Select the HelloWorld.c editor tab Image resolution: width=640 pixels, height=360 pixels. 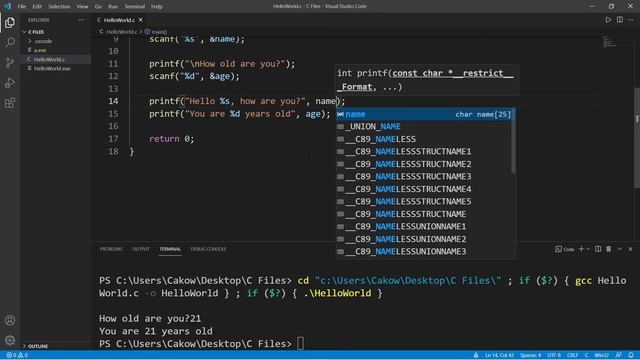(119, 20)
